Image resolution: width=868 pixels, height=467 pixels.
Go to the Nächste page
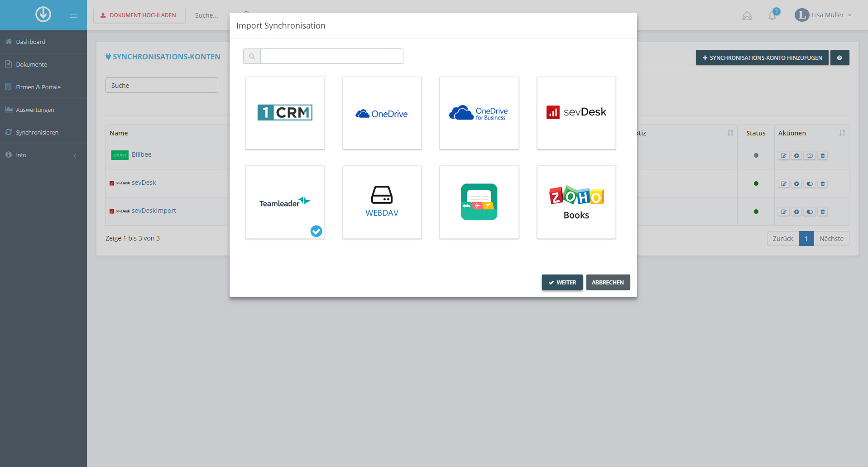(831, 239)
